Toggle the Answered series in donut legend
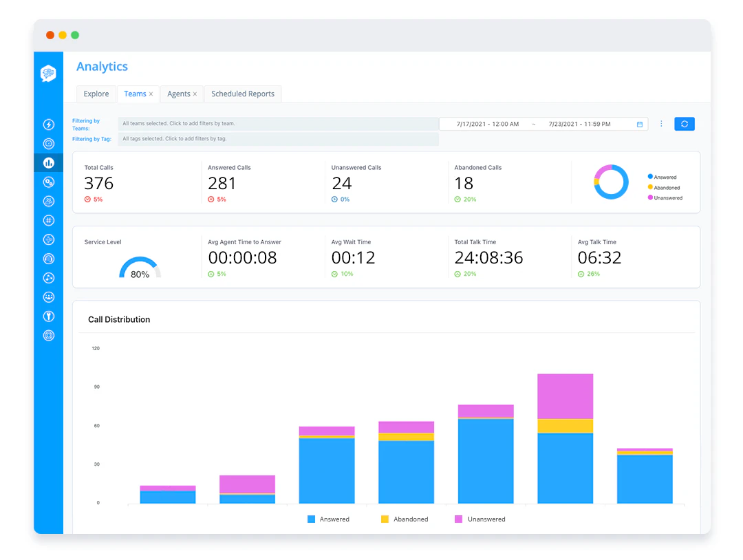Viewport: 743px width, 560px height. (x=663, y=176)
